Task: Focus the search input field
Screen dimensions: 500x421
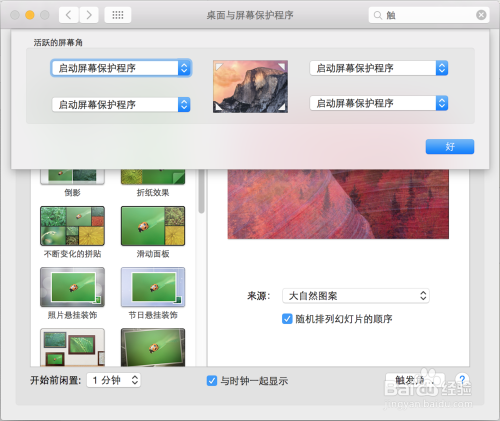Action: tap(429, 15)
